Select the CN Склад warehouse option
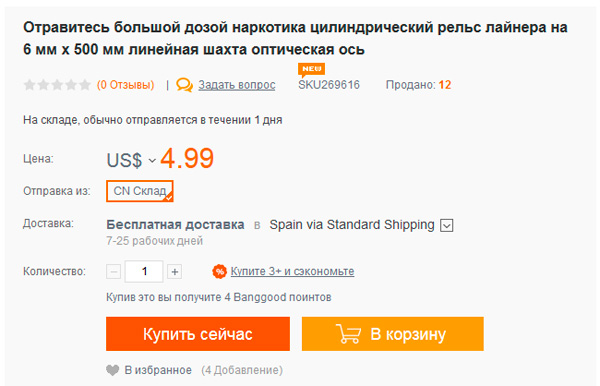Viewport: 600px width, 386px height. (x=140, y=191)
